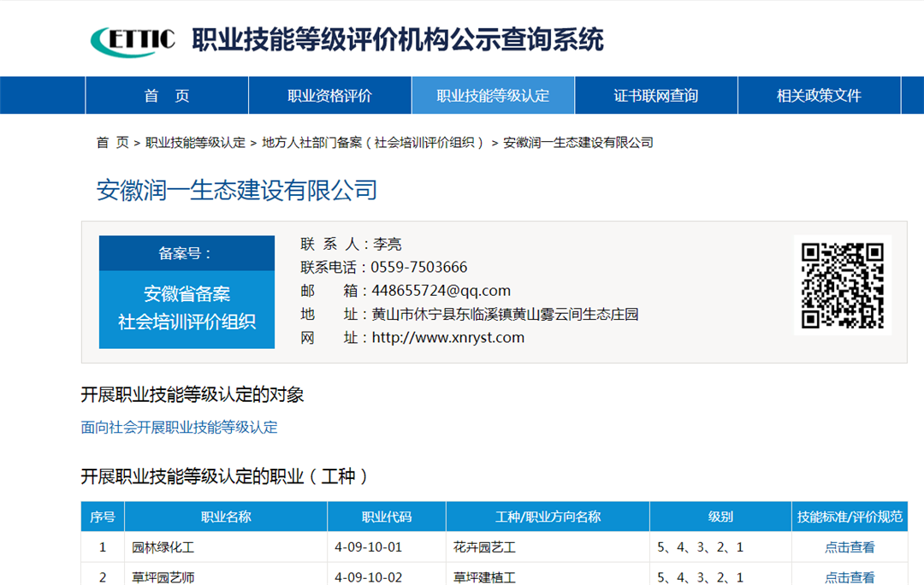This screenshot has height=585, width=924.
Task: Click the page title 职业技能等级评价机构公示查询系统
Action: pos(398,40)
